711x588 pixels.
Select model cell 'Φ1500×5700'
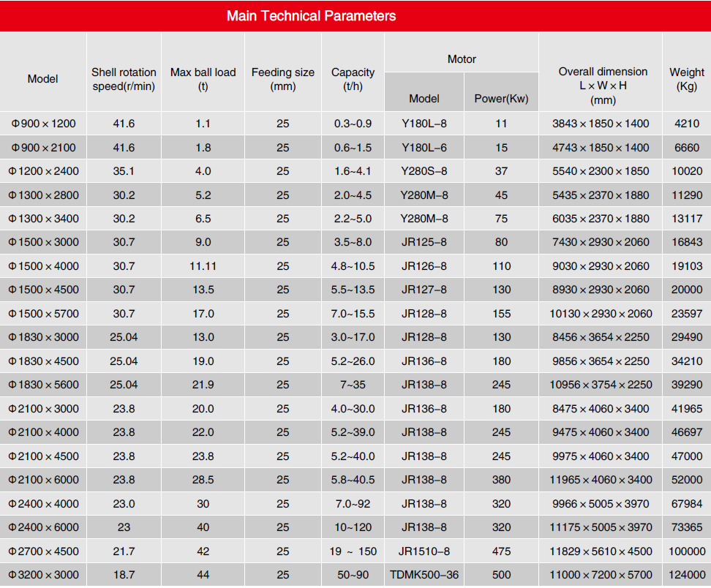pos(43,313)
